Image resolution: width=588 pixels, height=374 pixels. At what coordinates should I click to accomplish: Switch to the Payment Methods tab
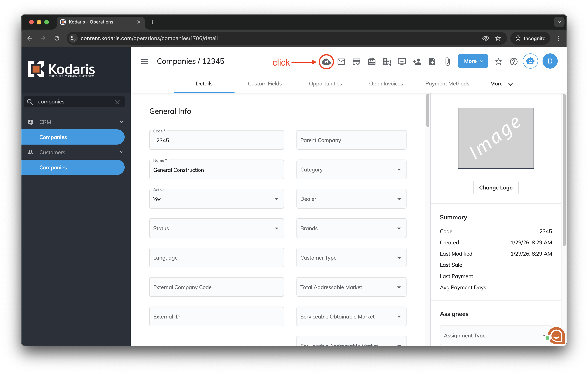coord(447,84)
